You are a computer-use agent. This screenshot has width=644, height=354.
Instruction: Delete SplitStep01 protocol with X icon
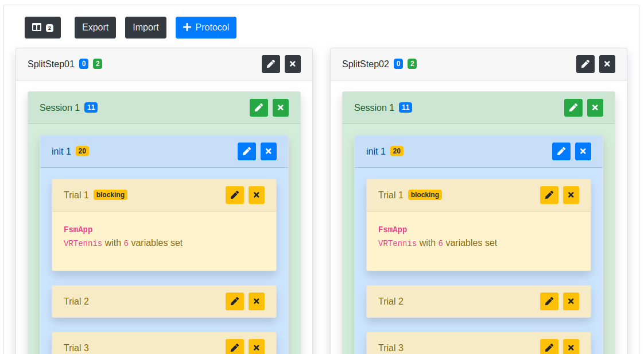tap(293, 64)
